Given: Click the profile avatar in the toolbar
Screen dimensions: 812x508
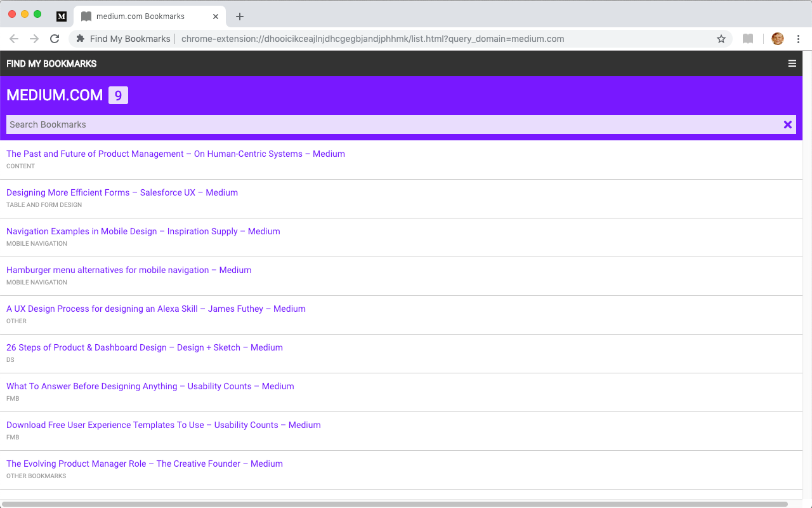Looking at the screenshot, I should (x=777, y=39).
